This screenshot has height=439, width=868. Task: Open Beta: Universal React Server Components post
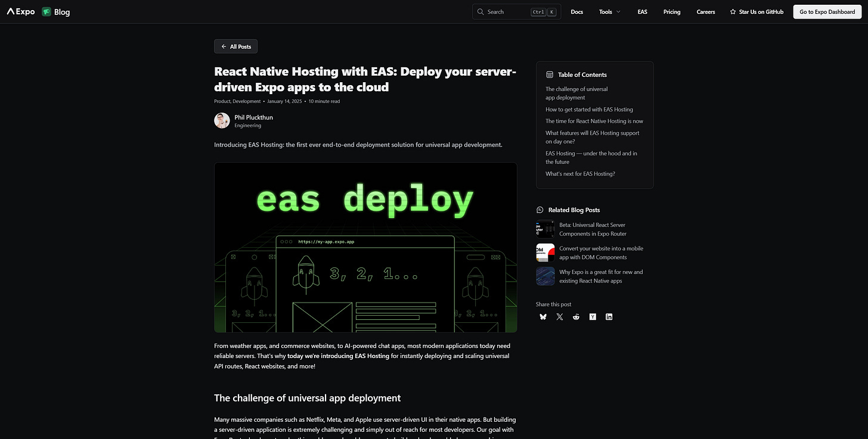click(593, 229)
